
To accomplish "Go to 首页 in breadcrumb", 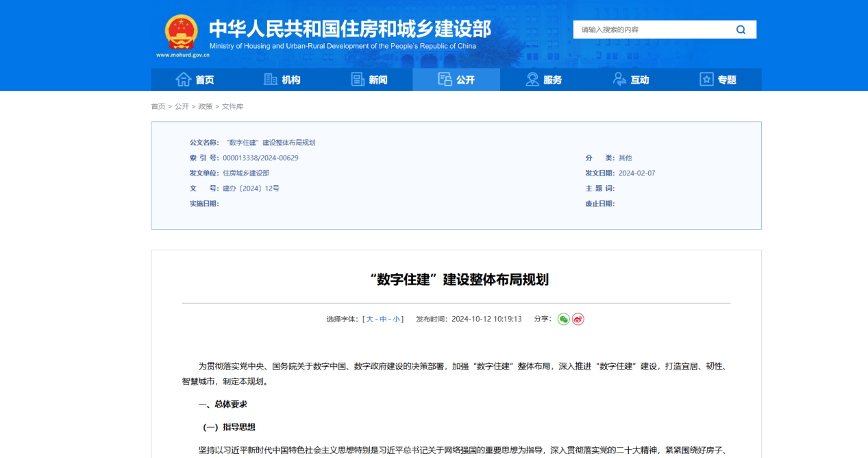I will 158,106.
